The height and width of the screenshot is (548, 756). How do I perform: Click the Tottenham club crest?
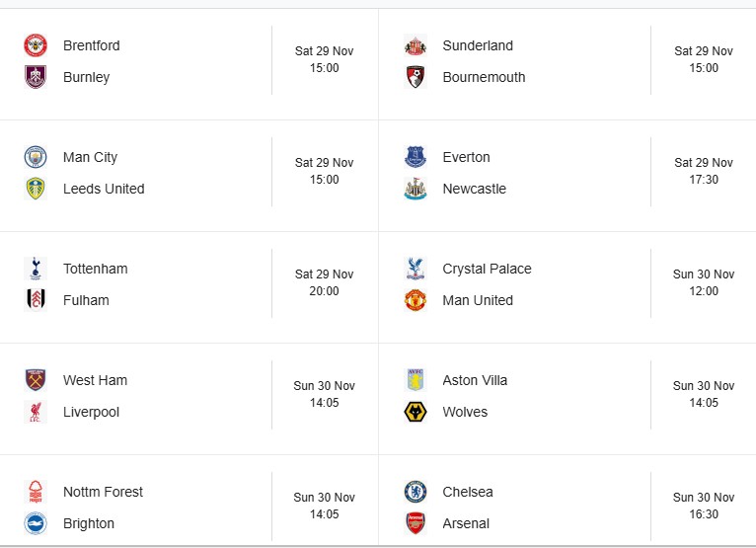(x=36, y=269)
